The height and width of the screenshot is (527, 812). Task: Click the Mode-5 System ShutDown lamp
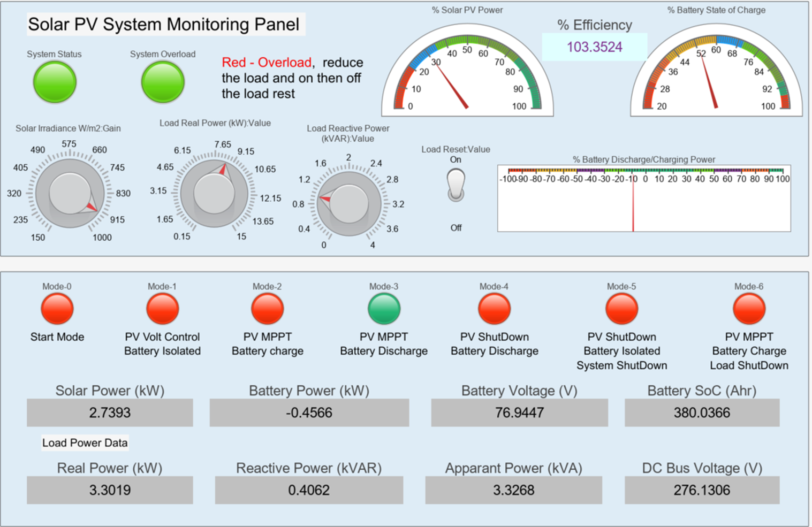tap(621, 309)
